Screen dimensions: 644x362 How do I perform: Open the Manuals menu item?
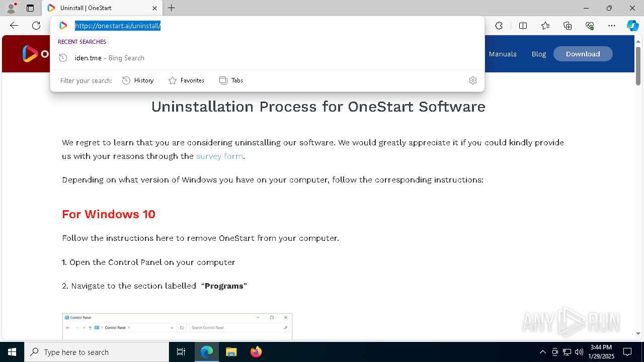(503, 54)
